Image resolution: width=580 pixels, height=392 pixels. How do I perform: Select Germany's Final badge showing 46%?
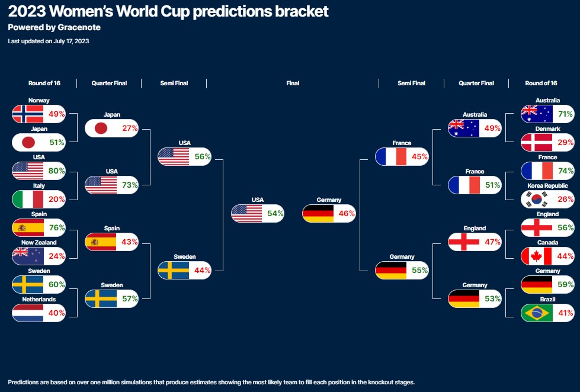click(329, 213)
